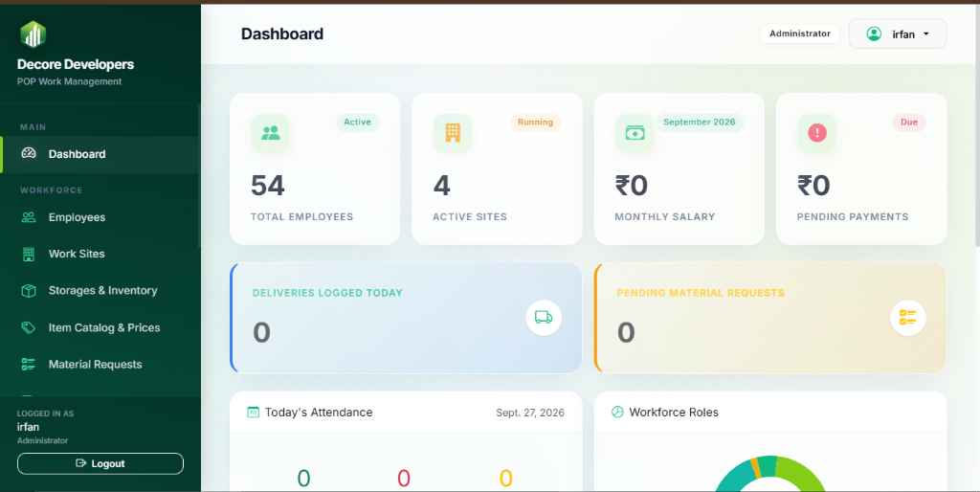Viewport: 980px width, 492px height.
Task: Click the TOTAL EMPLOYEES label
Action: [301, 217]
